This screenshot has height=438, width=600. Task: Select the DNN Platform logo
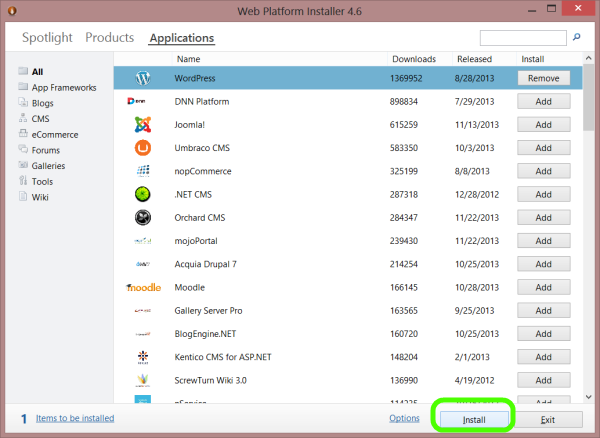click(142, 101)
